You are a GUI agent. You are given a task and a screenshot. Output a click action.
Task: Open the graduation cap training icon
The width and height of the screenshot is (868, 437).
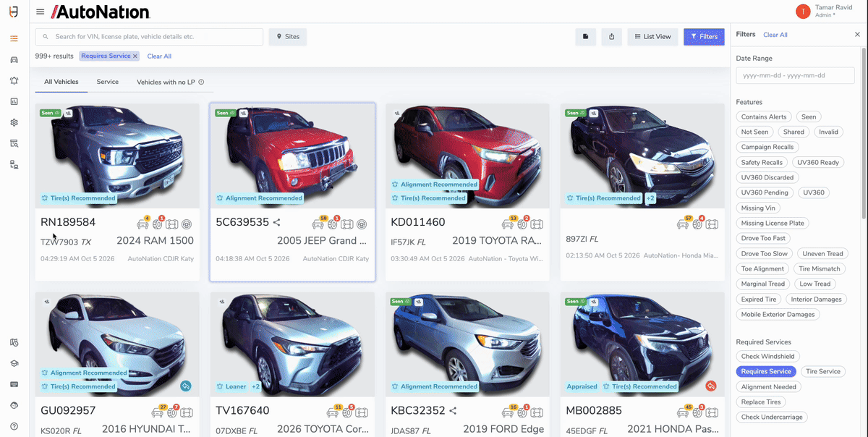click(x=14, y=363)
